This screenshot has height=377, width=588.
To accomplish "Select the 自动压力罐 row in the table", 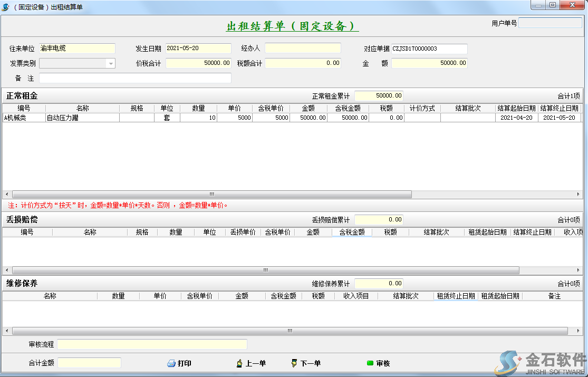I will coord(82,118).
